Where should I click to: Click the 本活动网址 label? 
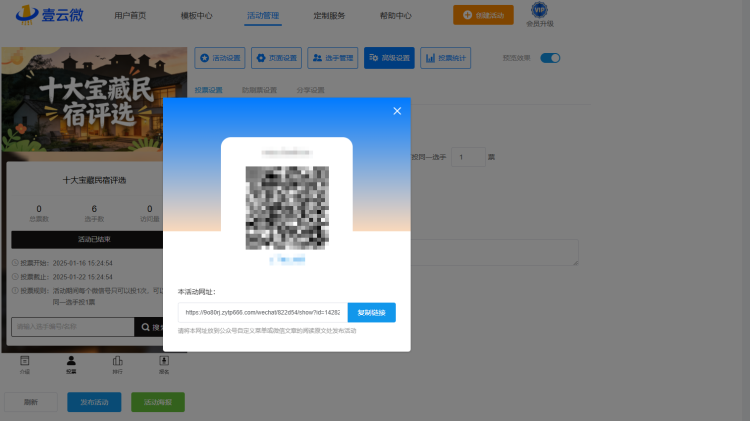pos(197,291)
